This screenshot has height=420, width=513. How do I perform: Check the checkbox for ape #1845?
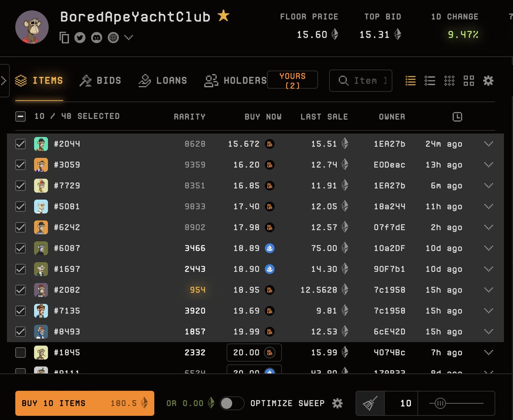pyautogui.click(x=20, y=352)
